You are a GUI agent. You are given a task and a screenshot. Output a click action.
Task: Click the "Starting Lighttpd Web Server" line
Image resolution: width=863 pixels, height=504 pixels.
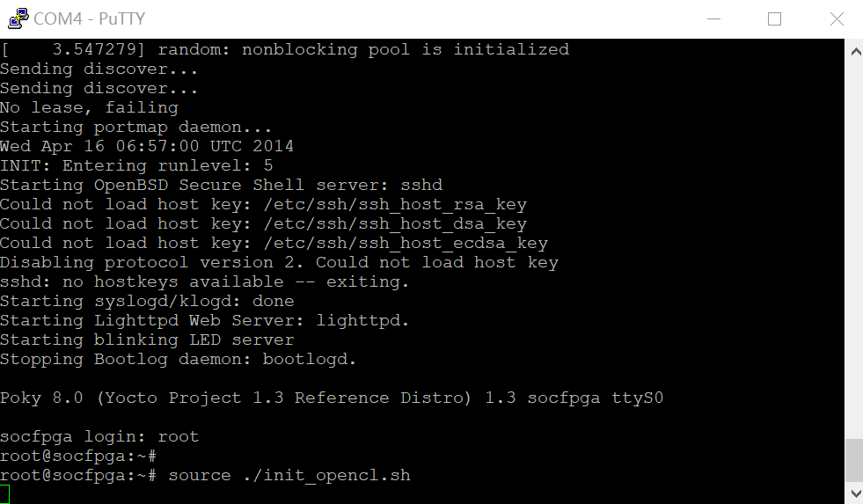[x=204, y=321]
